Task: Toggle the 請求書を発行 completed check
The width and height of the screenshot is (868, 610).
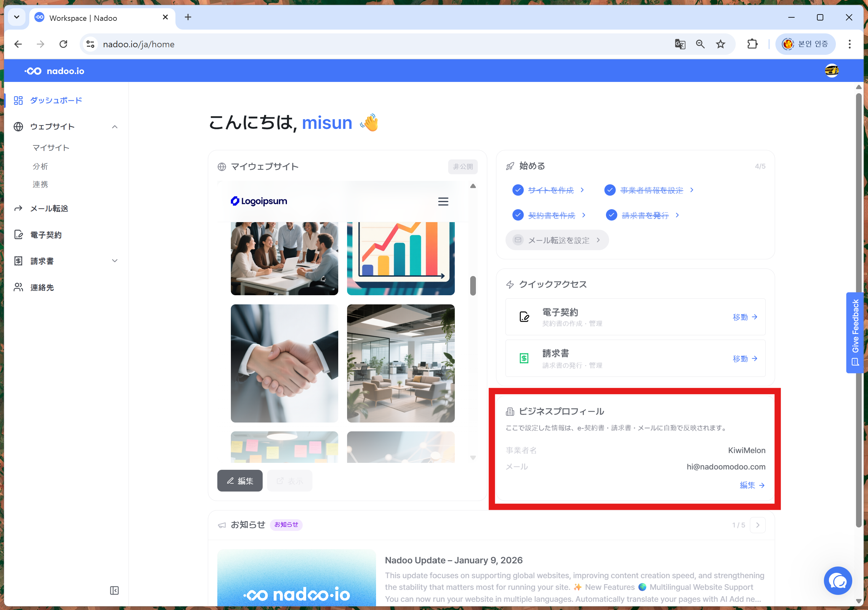Action: (611, 215)
